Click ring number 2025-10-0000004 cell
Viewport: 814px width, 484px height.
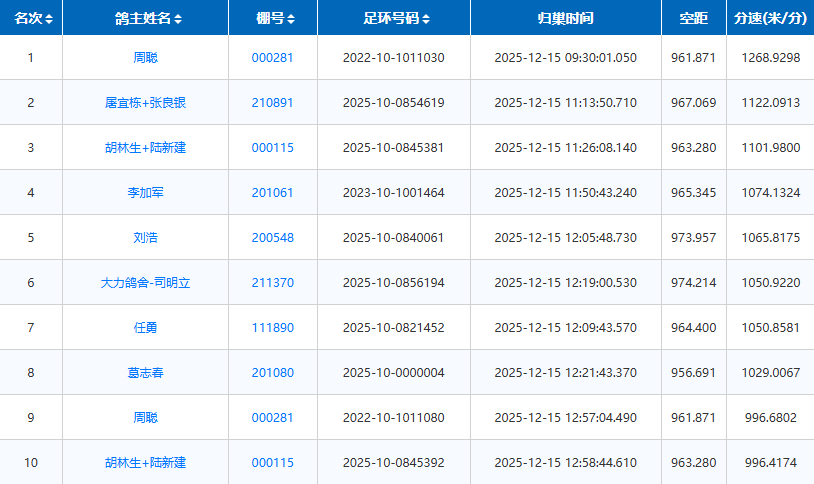click(x=393, y=373)
